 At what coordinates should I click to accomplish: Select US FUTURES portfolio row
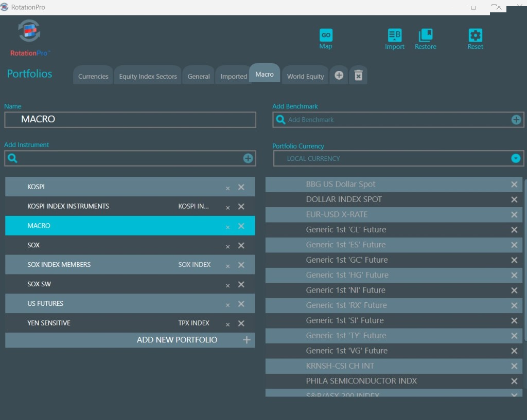click(x=130, y=303)
